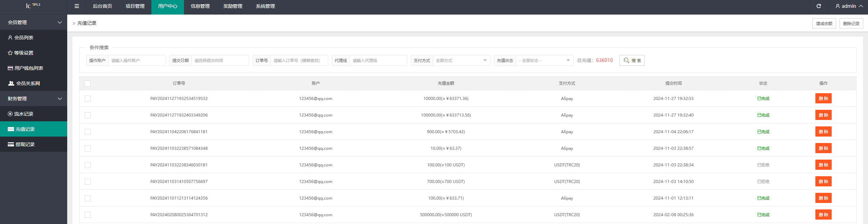The width and height of the screenshot is (868, 224).
Task: Open 会员列表 from sidebar
Action: (x=34, y=38)
